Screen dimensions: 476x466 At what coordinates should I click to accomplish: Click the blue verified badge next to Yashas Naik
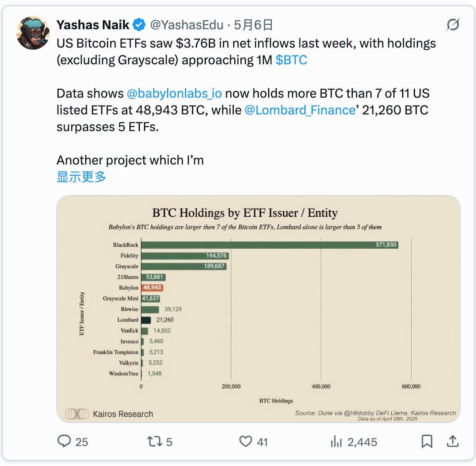click(139, 25)
